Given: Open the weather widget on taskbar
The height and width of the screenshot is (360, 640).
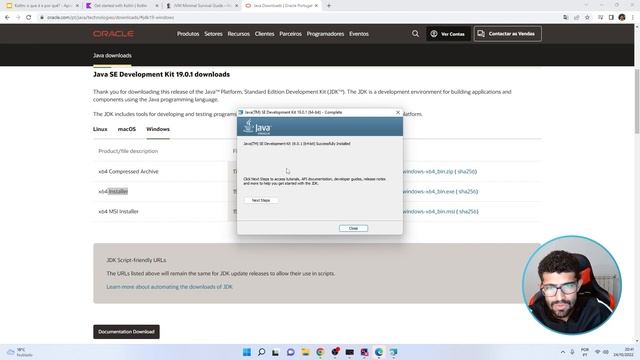Looking at the screenshot, I should (20, 352).
